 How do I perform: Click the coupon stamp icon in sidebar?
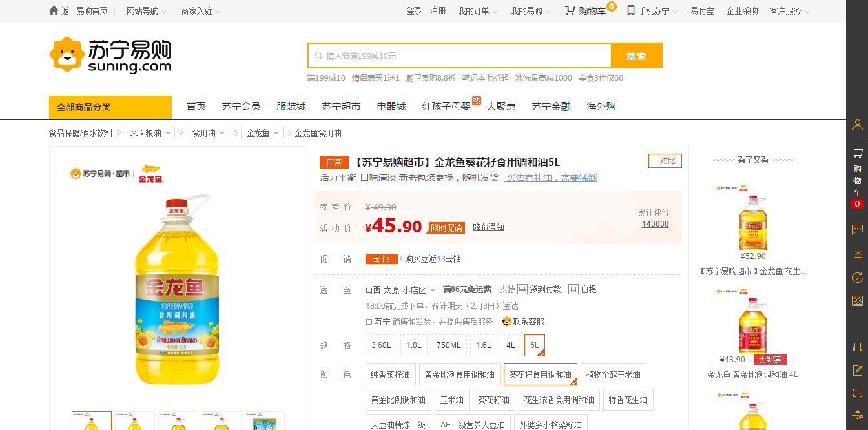point(858,301)
